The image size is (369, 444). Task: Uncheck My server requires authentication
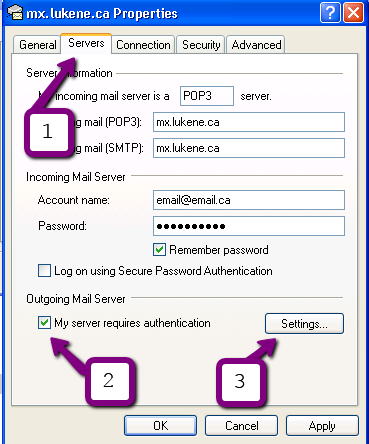(x=44, y=323)
